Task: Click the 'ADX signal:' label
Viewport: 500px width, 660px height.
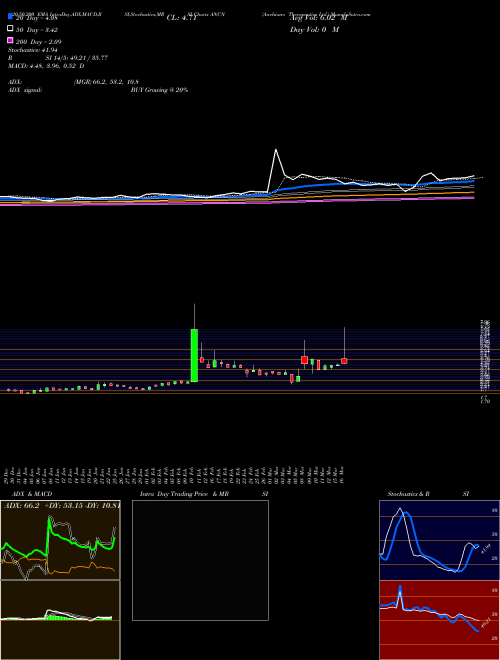Action: (25, 90)
